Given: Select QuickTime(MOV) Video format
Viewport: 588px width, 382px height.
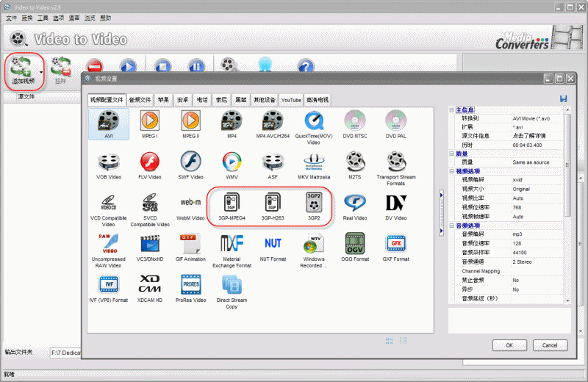Looking at the screenshot, I should pos(314,128).
